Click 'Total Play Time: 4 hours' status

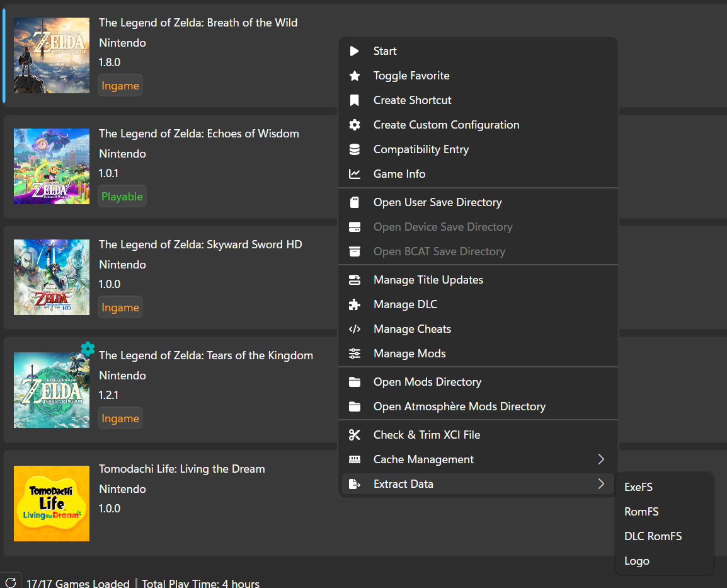tap(201, 584)
